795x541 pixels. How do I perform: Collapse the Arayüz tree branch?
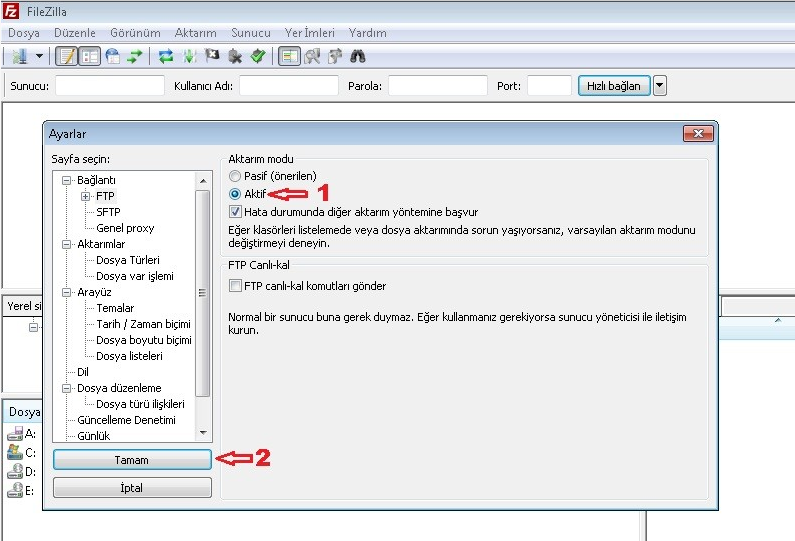[67, 292]
